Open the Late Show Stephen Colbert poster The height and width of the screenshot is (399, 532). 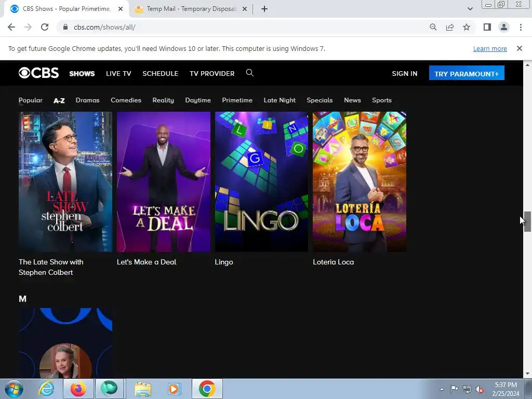pos(65,182)
